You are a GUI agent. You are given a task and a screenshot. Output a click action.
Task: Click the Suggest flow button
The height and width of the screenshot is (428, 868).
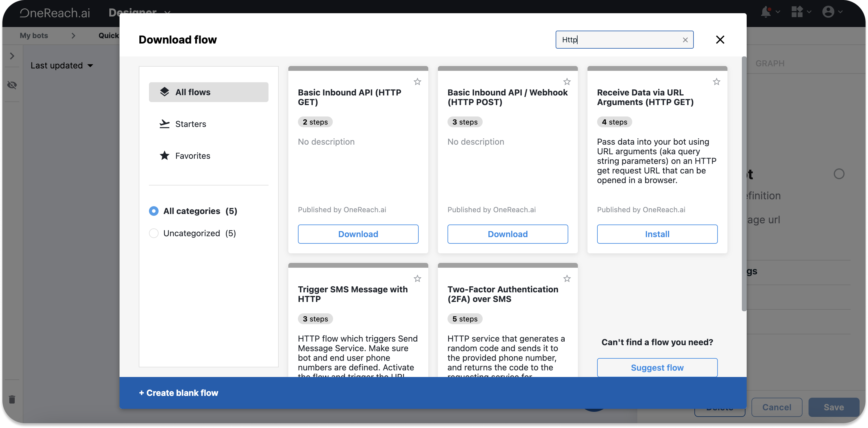[x=657, y=367]
